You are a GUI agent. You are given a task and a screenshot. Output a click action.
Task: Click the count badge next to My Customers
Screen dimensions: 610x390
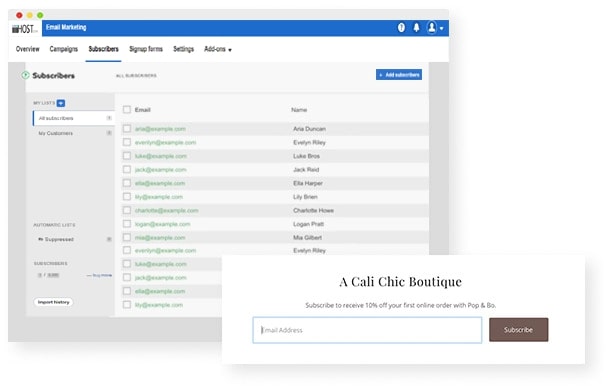click(109, 133)
